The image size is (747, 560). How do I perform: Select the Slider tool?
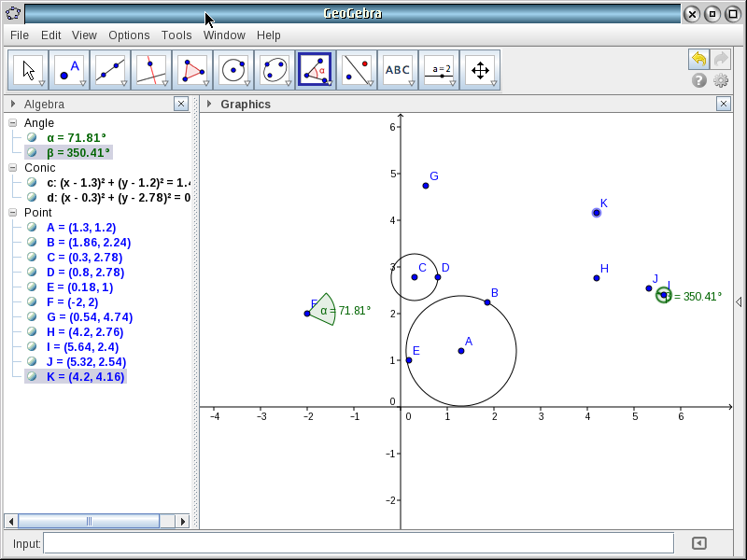tap(438, 69)
